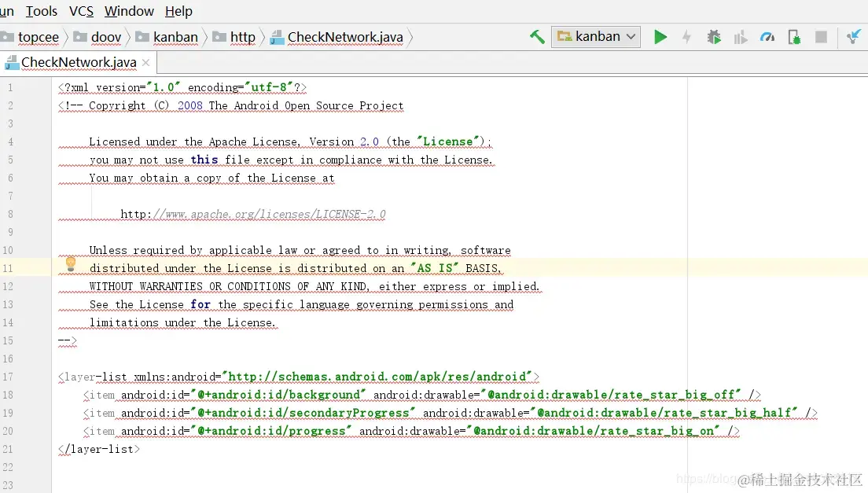
Task: Click the http breadcrumb folder
Action: coord(235,37)
